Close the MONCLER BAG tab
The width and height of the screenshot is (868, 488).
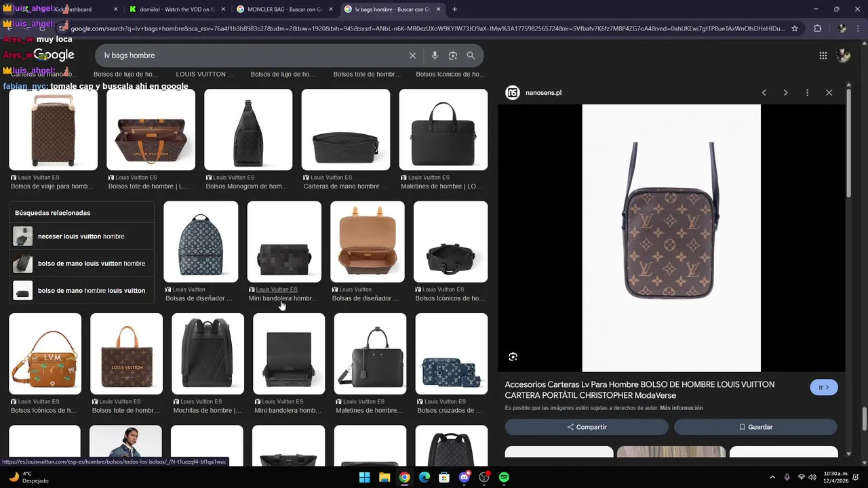[331, 9]
